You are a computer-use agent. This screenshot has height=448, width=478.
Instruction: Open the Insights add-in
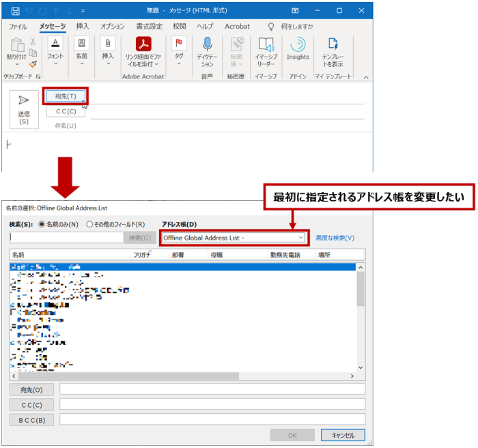coord(298,49)
